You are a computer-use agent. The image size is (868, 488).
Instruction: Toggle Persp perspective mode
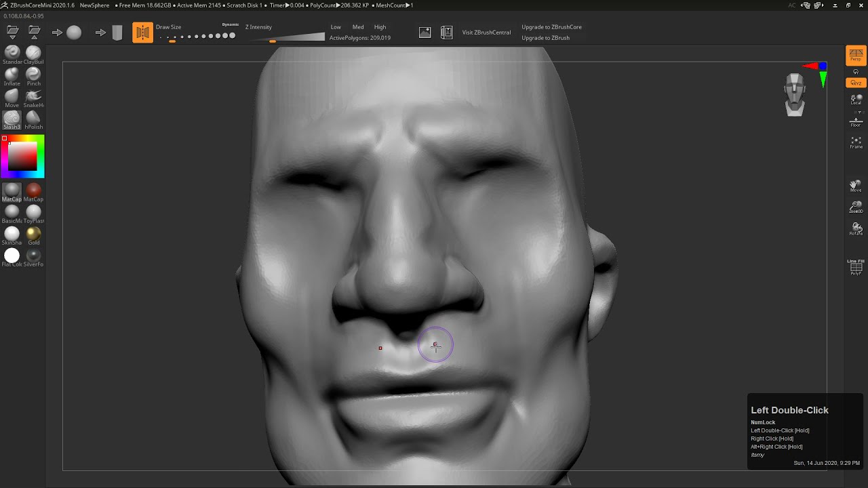[x=856, y=55]
